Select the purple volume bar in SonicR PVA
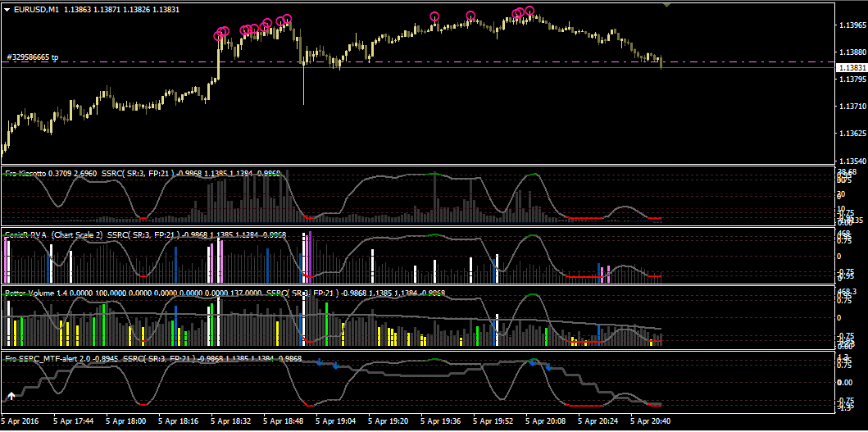868x432 pixels. 310,257
